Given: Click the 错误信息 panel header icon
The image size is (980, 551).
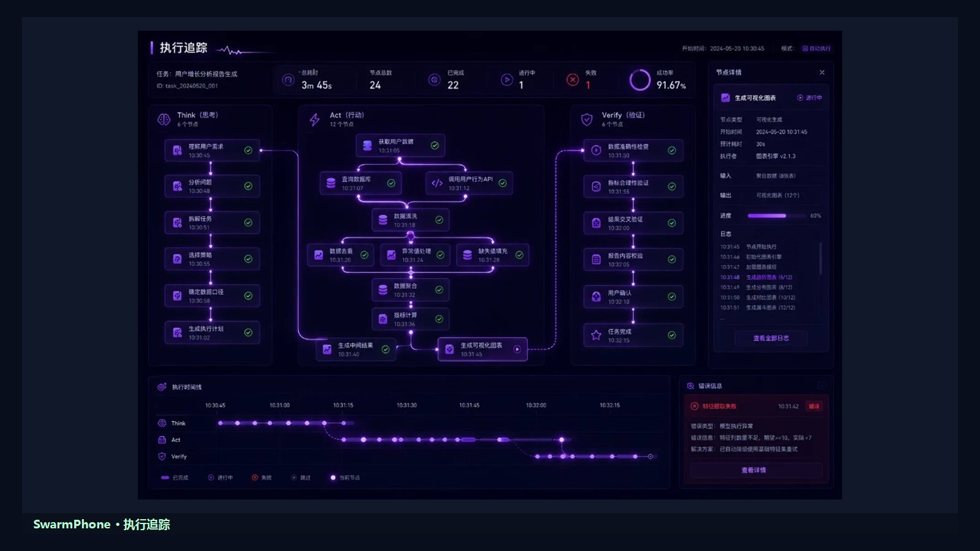Looking at the screenshot, I should tap(690, 386).
